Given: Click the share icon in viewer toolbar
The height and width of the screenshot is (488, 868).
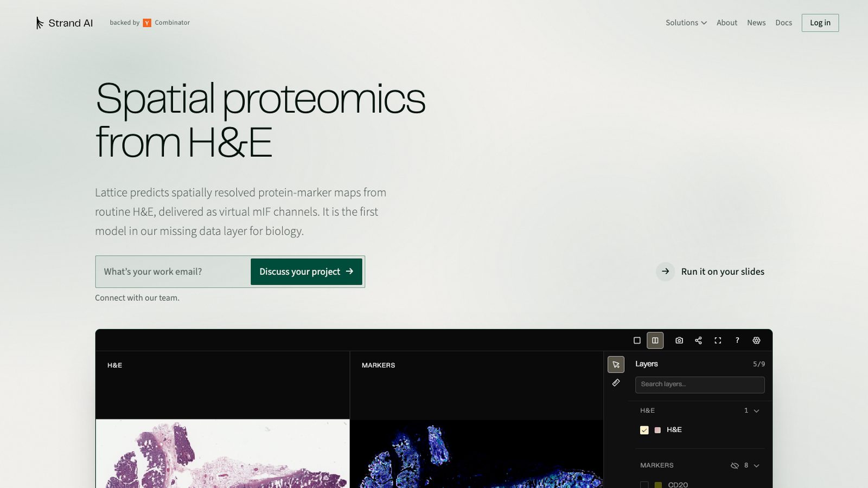Looking at the screenshot, I should 698,341.
